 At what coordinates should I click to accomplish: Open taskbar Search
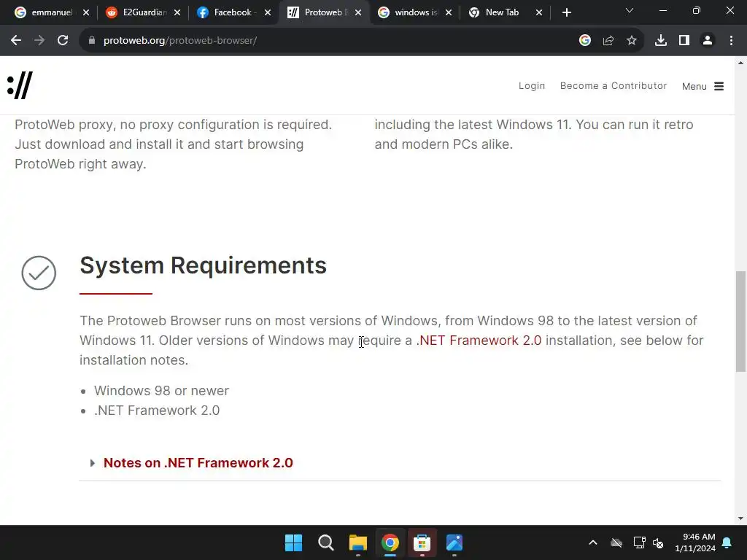326,542
